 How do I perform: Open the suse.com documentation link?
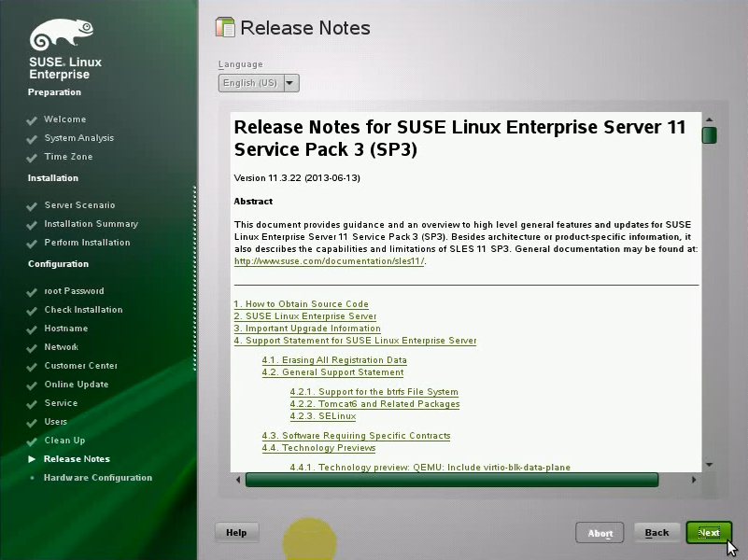[x=329, y=261]
